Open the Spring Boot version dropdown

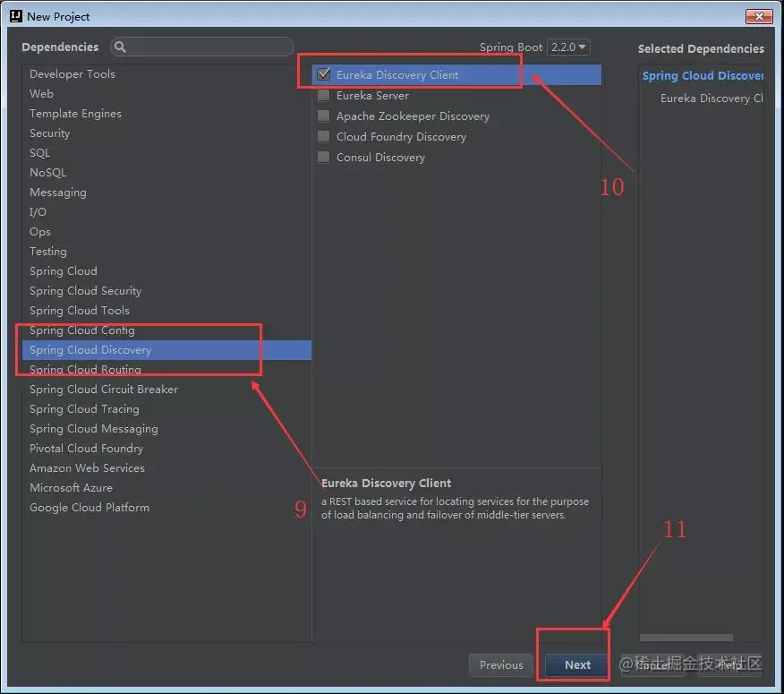click(x=569, y=47)
